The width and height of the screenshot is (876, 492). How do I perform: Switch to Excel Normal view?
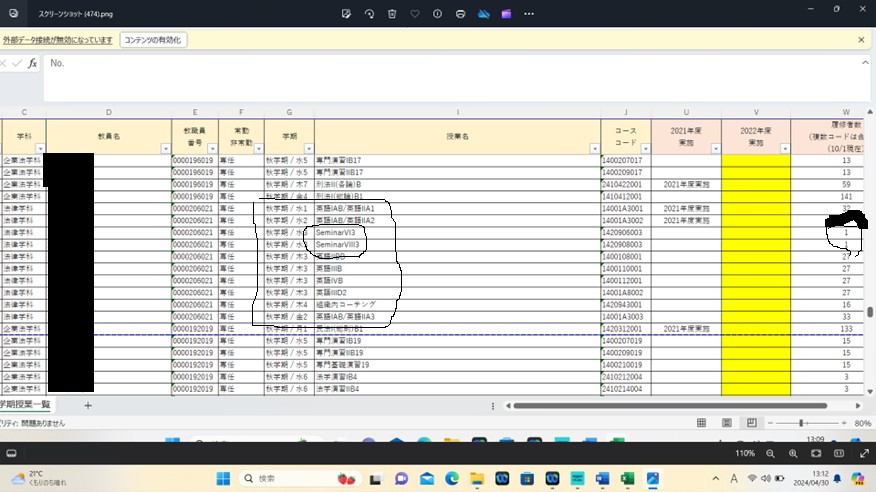[x=701, y=423]
